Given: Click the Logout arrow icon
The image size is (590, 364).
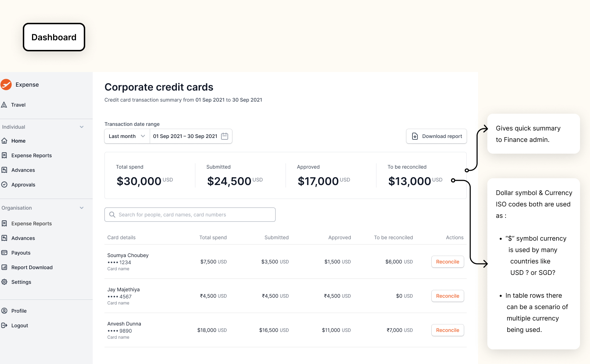Looking at the screenshot, I should point(4,325).
